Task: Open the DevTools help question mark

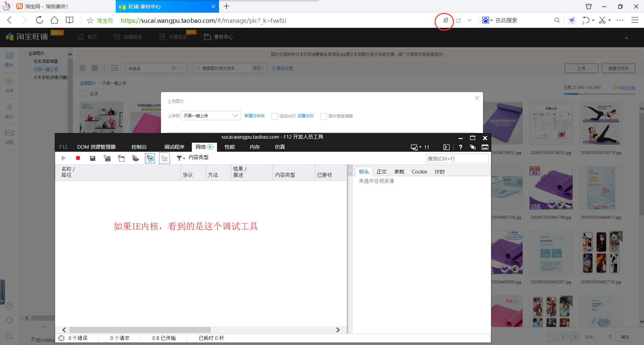Action: click(x=461, y=147)
